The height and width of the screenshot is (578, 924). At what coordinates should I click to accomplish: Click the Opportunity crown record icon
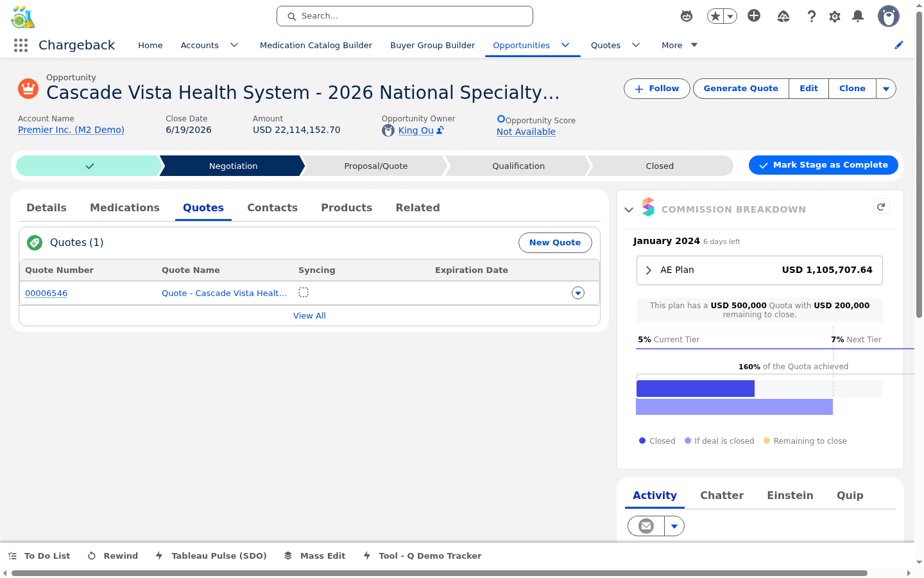coord(28,89)
